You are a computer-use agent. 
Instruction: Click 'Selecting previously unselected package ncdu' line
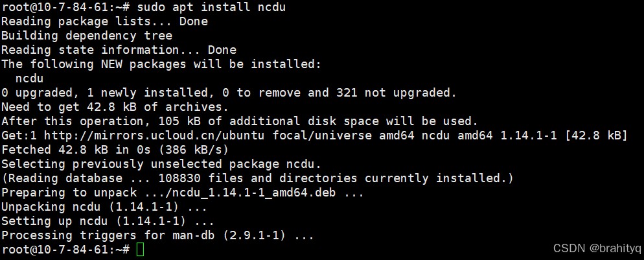[161, 164]
